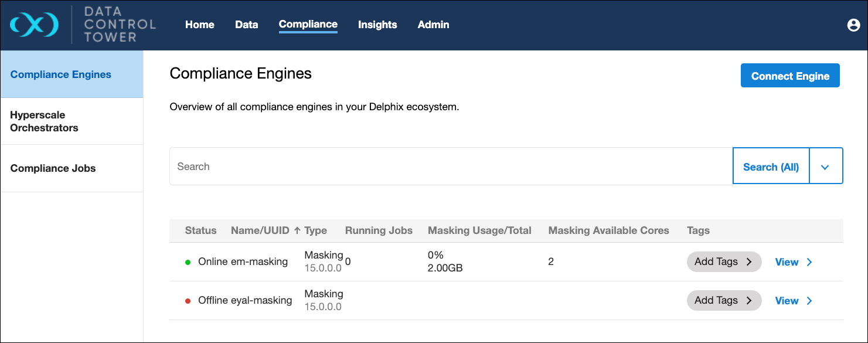Open Add Tags for eyal-masking engine

723,301
